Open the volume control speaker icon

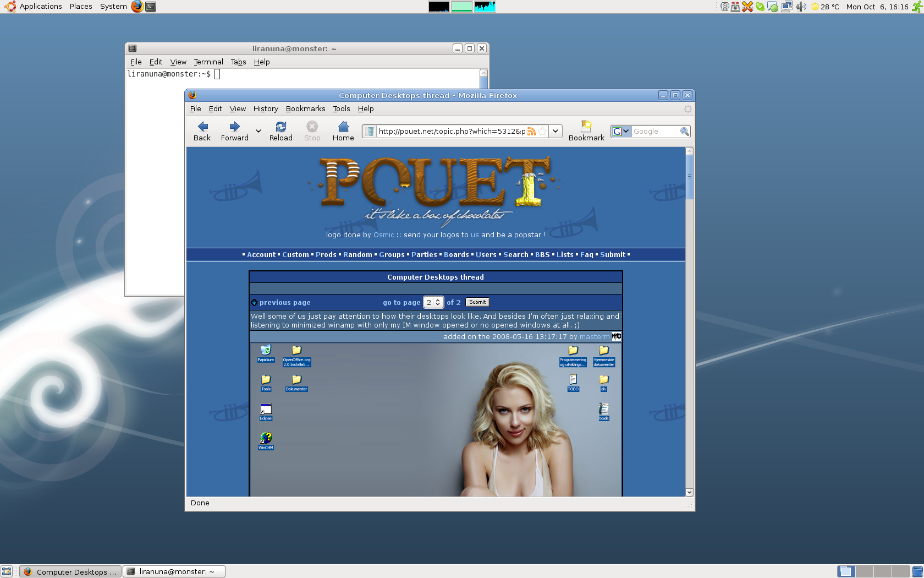801,7
